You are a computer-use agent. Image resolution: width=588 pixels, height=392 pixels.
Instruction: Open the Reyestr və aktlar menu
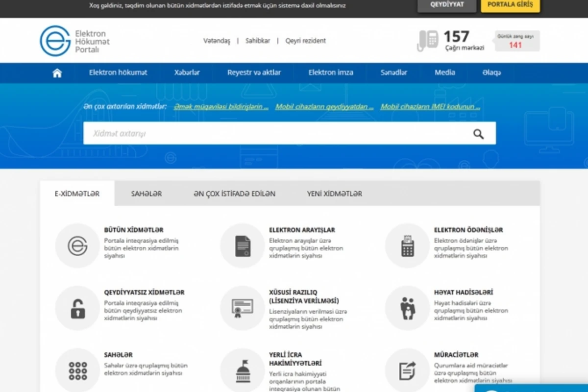coord(254,73)
